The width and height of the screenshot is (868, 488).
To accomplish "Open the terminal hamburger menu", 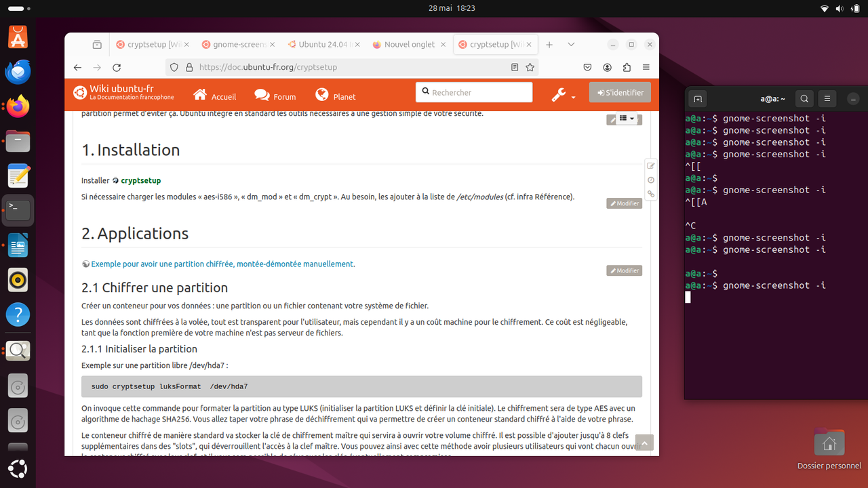I will (827, 99).
